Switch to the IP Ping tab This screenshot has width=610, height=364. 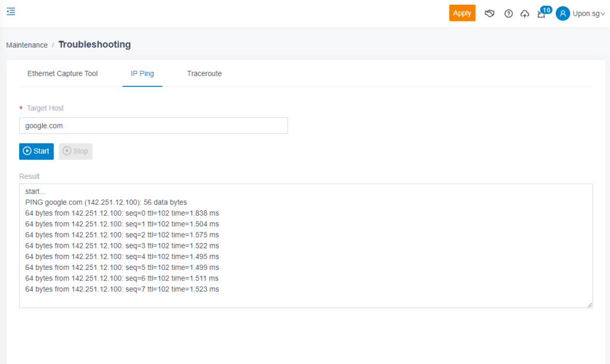coord(142,73)
